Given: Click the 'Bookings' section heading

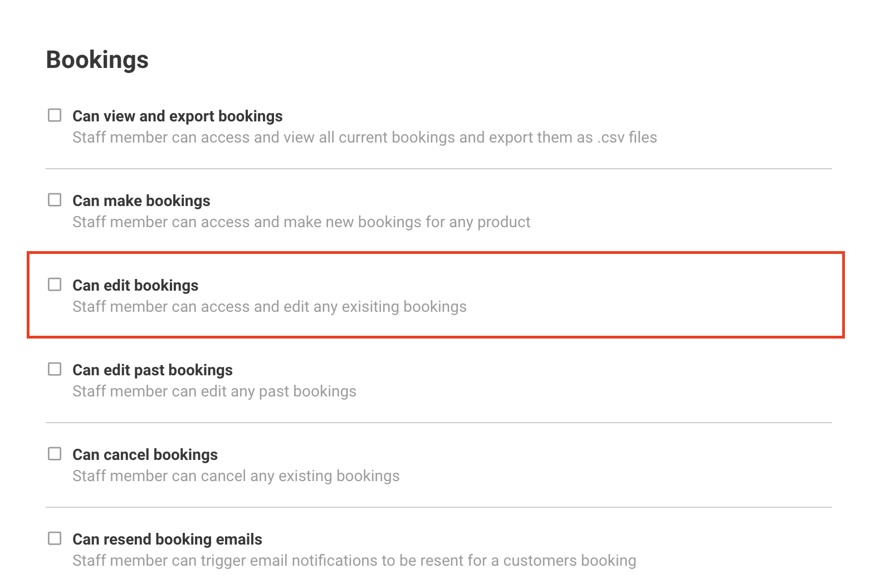Looking at the screenshot, I should tap(97, 60).
